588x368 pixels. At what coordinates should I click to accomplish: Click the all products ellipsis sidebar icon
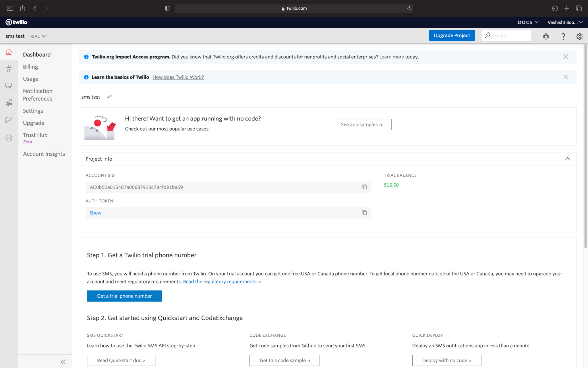point(9,138)
